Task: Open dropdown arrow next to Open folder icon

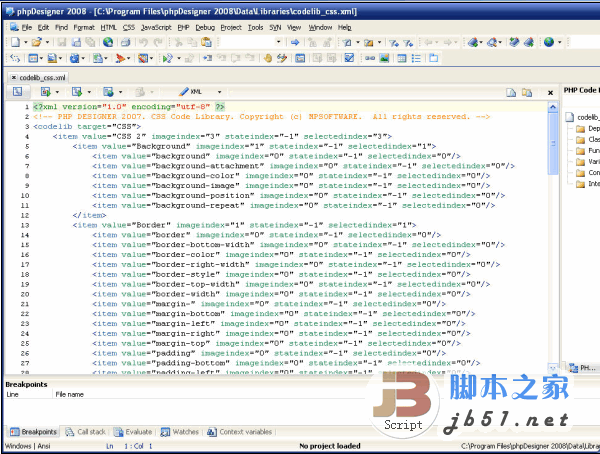Action: tap(47, 42)
